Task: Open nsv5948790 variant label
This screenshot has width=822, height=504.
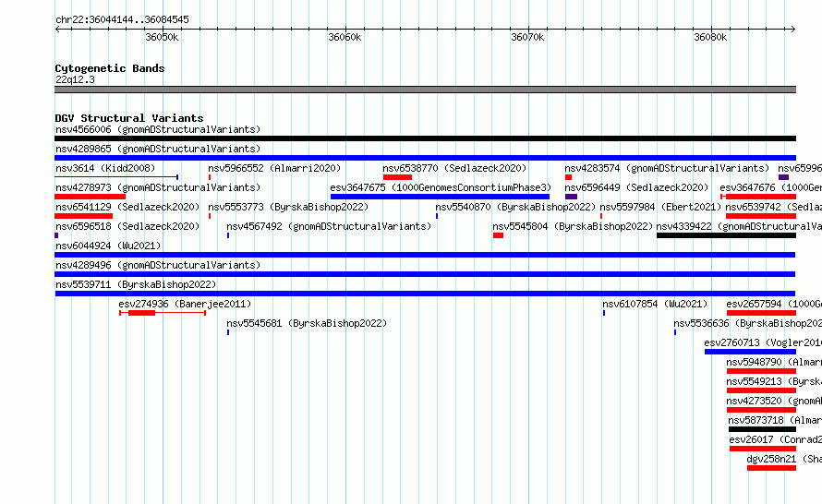Action: click(774, 362)
